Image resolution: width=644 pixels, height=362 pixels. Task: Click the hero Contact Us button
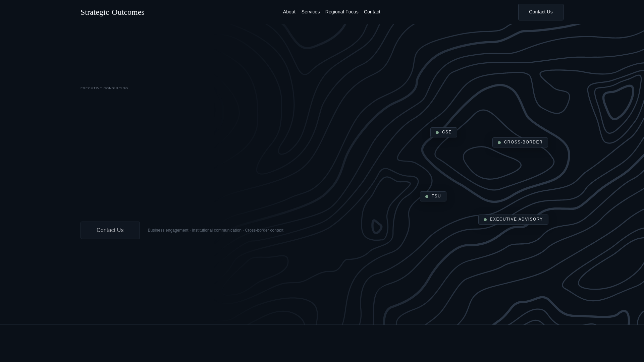pos(110,230)
